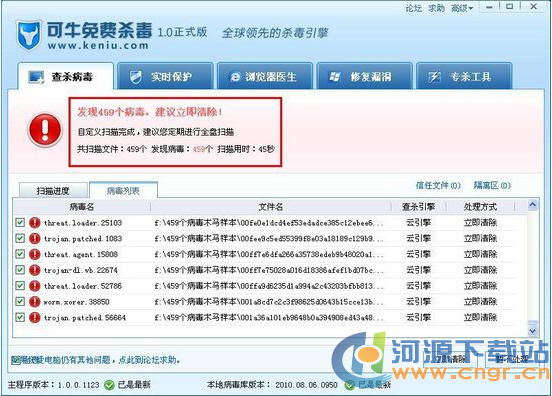Click the Keniu bull shield logo

click(x=28, y=35)
